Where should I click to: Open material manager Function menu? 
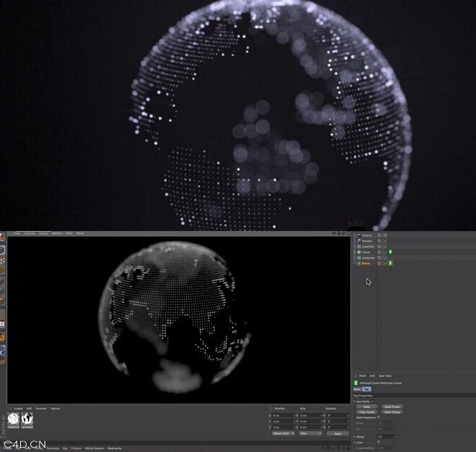tap(41, 409)
